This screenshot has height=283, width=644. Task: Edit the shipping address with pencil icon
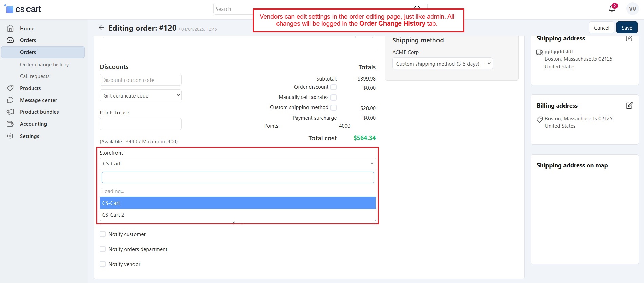tap(629, 38)
